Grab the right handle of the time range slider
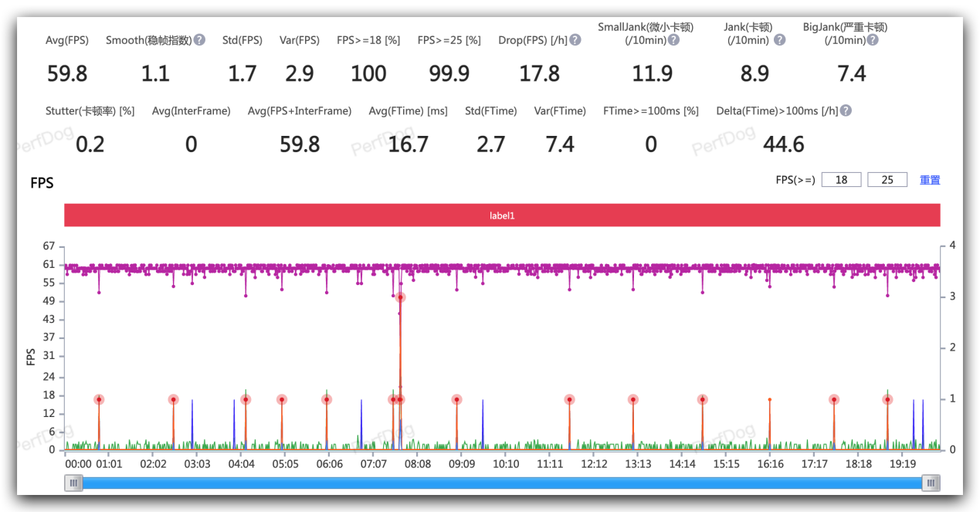 coord(931,483)
